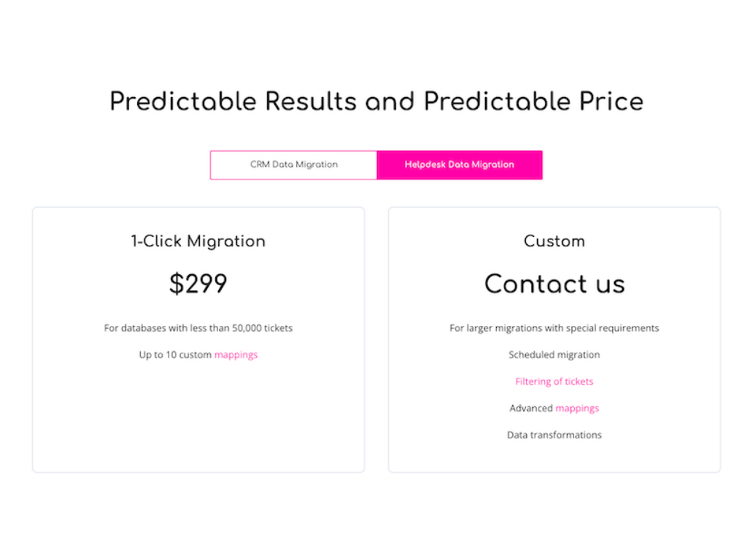Switch to the CRM Data Migration tab
The width and height of the screenshot is (747, 560).
click(294, 165)
